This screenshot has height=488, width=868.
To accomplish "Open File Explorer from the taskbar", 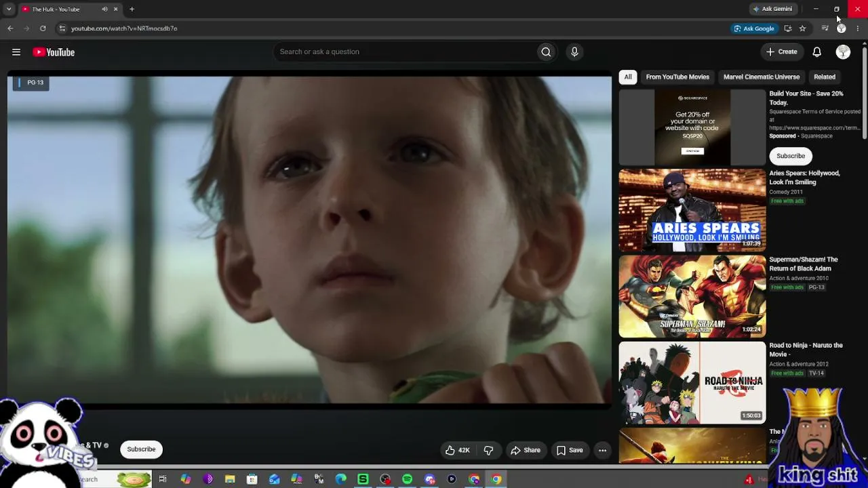I will click(x=230, y=479).
